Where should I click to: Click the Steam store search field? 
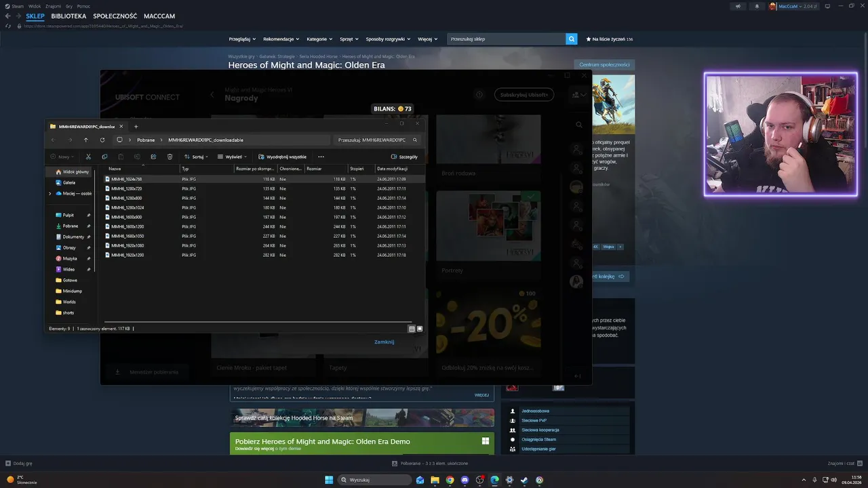507,39
